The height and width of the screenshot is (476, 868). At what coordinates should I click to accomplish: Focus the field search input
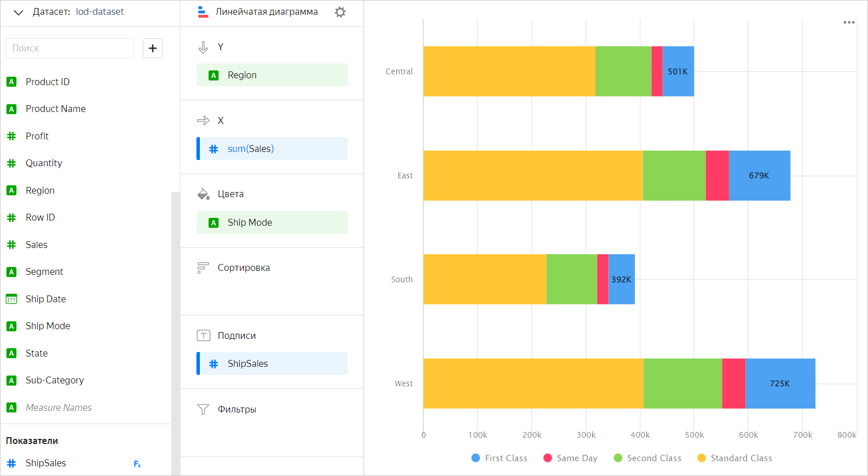coord(70,49)
